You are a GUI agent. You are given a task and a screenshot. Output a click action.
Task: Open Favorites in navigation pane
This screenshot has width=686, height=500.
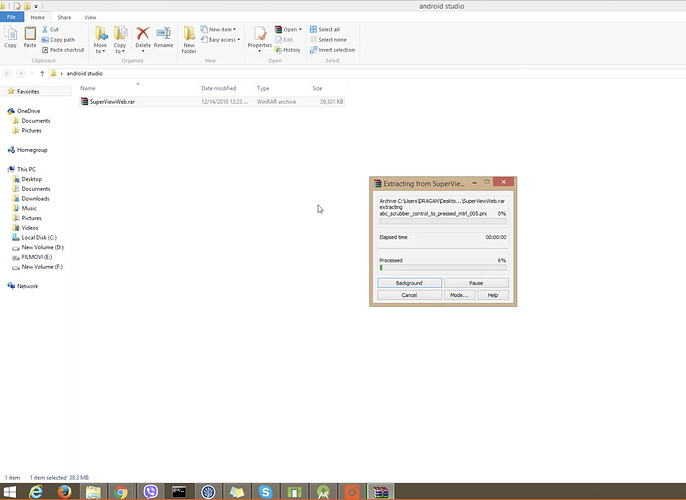tap(28, 91)
